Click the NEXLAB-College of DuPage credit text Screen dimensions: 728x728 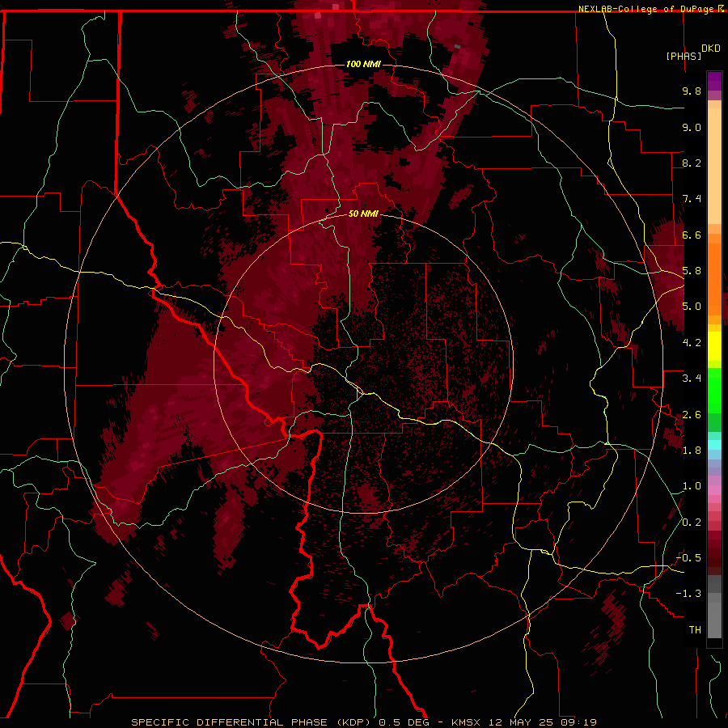[645, 9]
